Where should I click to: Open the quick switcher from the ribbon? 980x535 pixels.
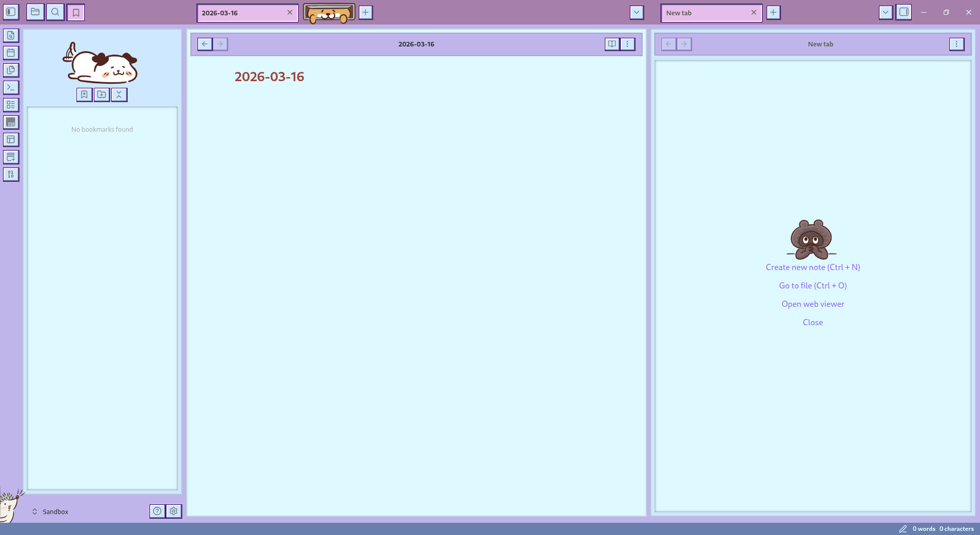(11, 35)
